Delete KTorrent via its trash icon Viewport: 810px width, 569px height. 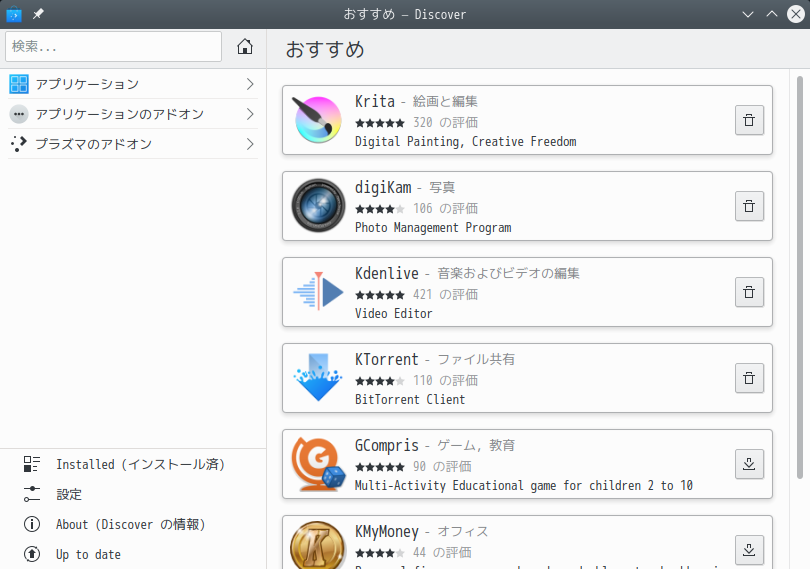pyautogui.click(x=749, y=378)
